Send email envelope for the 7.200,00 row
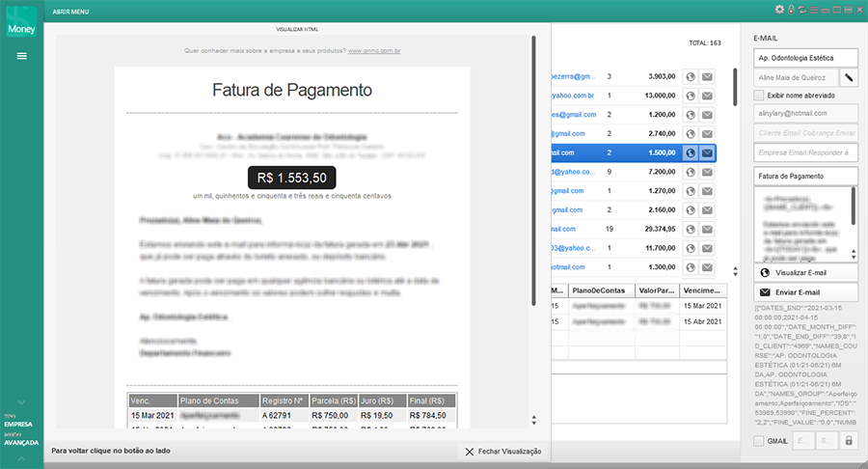The height and width of the screenshot is (469, 868). [x=707, y=172]
